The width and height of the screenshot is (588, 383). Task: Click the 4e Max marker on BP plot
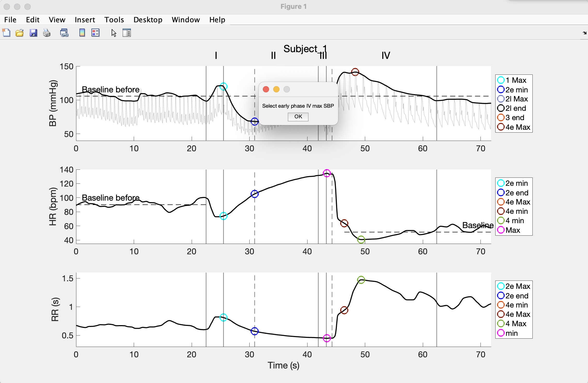click(x=355, y=72)
